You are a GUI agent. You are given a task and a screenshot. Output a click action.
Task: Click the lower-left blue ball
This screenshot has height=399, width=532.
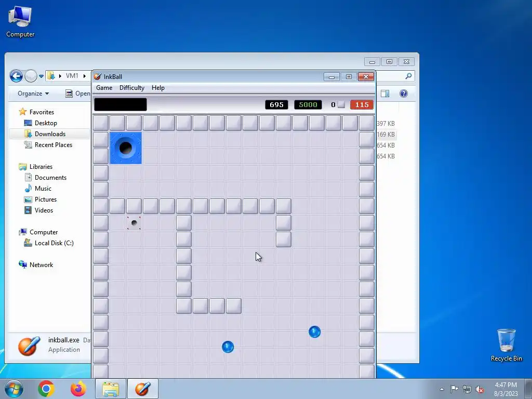pyautogui.click(x=228, y=347)
